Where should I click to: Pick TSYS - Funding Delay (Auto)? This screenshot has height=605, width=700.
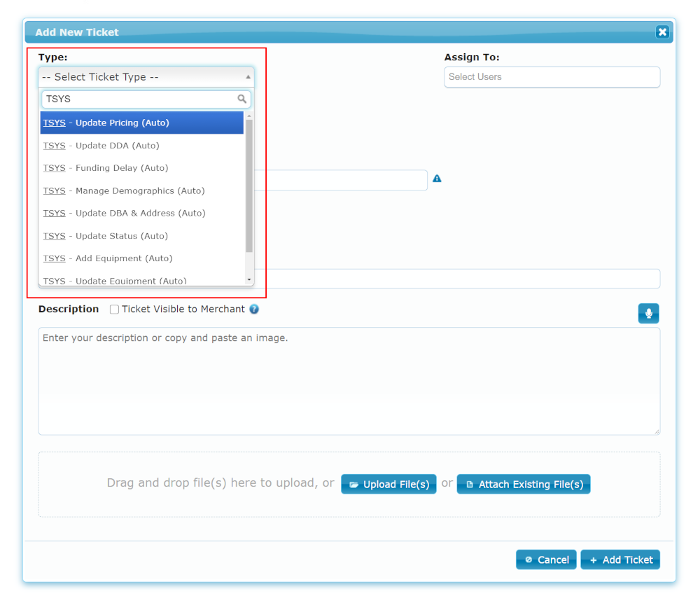142,168
